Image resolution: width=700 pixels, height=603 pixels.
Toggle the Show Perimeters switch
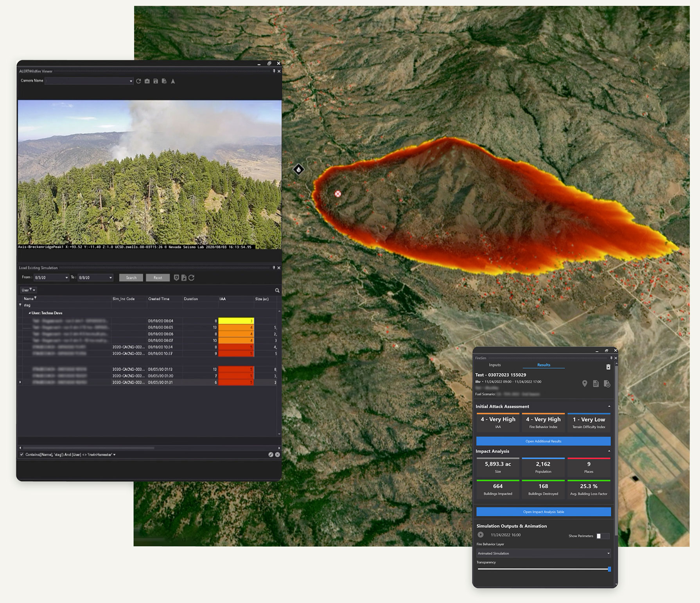pos(602,536)
